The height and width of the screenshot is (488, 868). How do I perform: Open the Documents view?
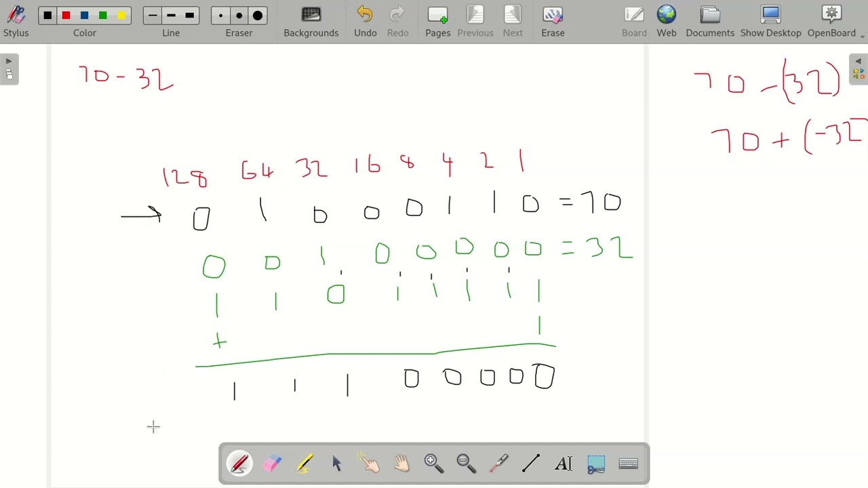click(x=710, y=22)
